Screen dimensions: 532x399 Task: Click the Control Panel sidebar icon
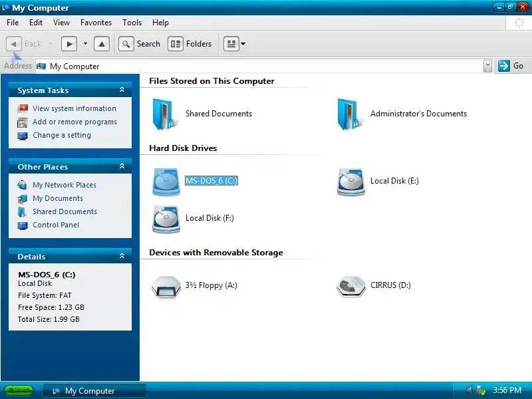pyautogui.click(x=22, y=225)
